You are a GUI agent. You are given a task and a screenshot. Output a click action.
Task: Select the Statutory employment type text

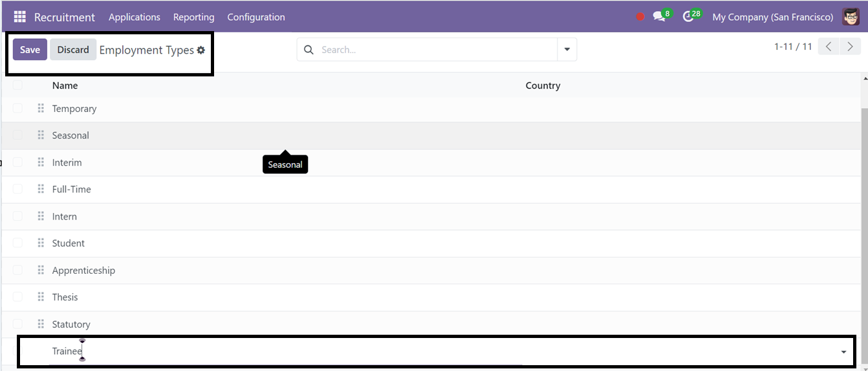click(71, 324)
